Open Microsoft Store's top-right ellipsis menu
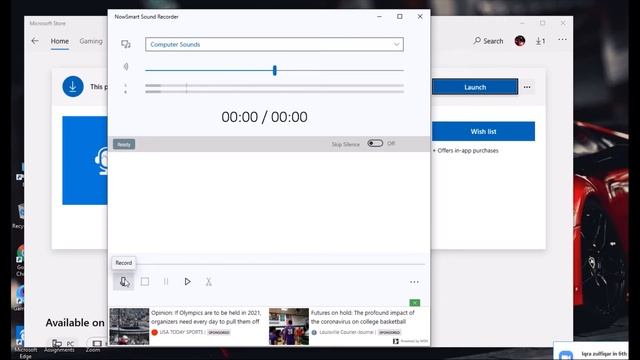The height and width of the screenshot is (360, 640). 562,40
